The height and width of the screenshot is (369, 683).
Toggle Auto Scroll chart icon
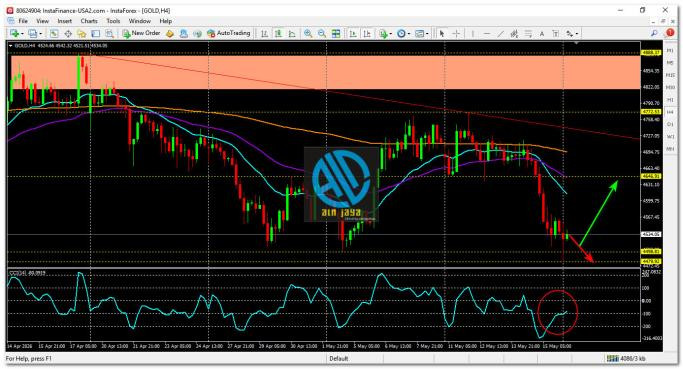coord(353,34)
